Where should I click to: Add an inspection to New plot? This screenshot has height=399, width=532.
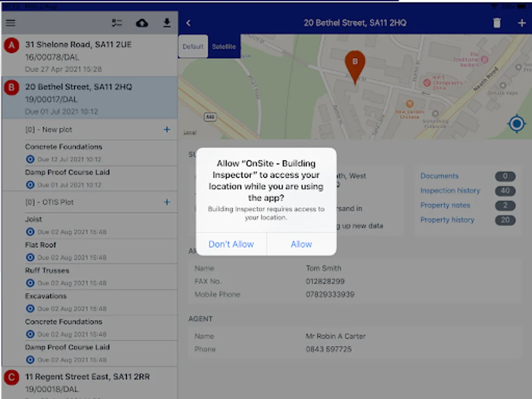[x=167, y=130]
